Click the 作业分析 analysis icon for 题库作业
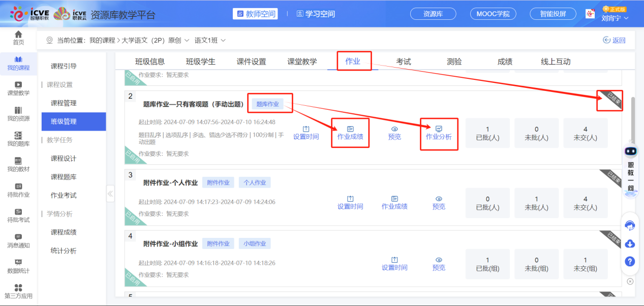Image resolution: width=644 pixels, height=306 pixels. pos(439,133)
